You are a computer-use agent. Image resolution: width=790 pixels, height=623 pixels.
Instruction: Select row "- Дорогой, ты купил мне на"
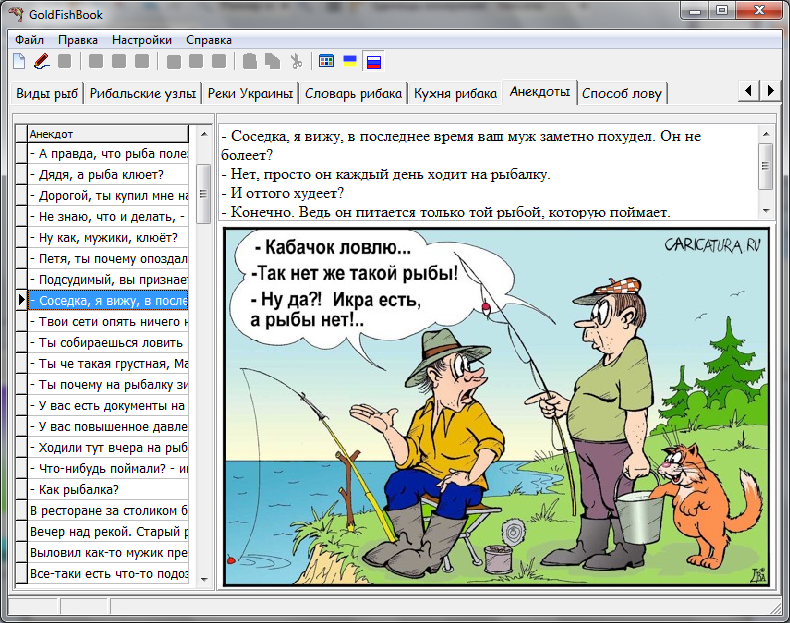tap(108, 196)
